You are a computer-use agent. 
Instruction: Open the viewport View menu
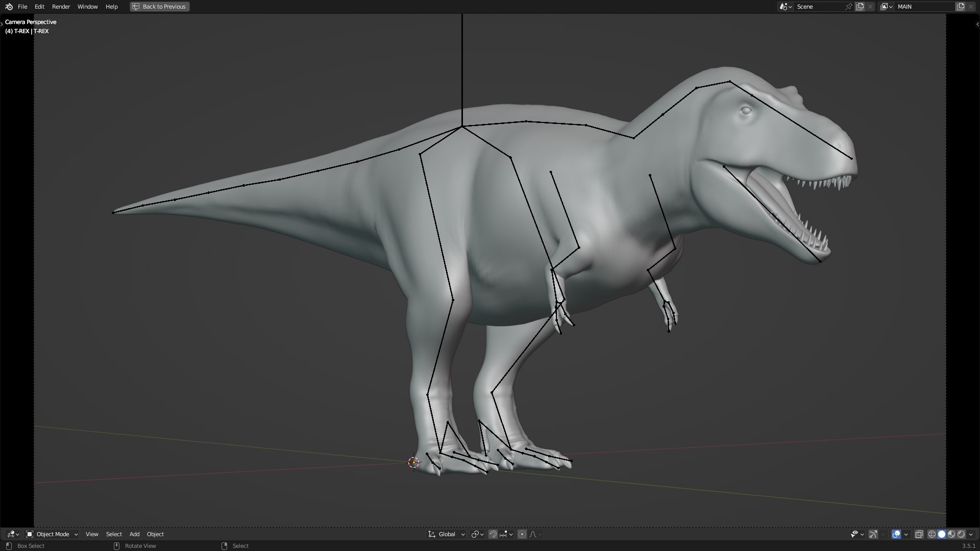92,534
